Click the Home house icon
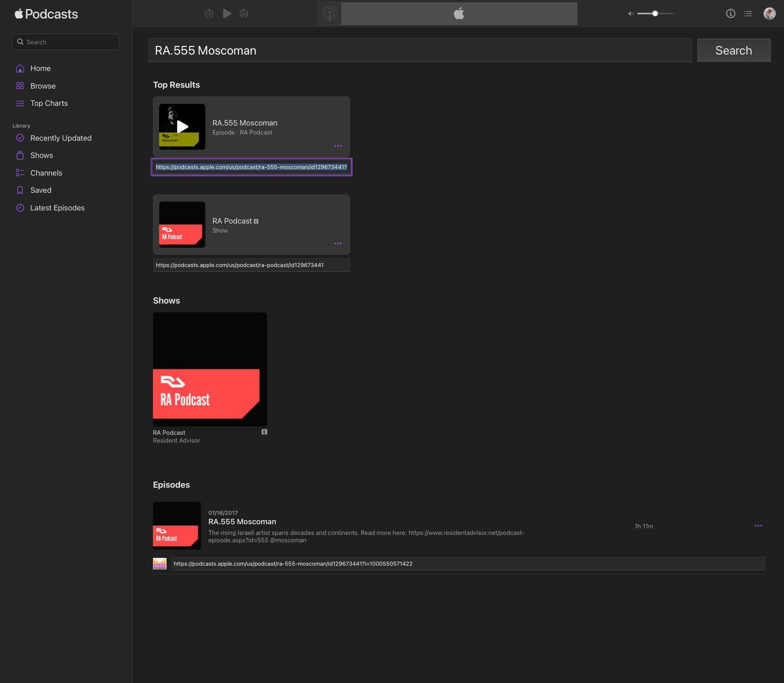 20,69
